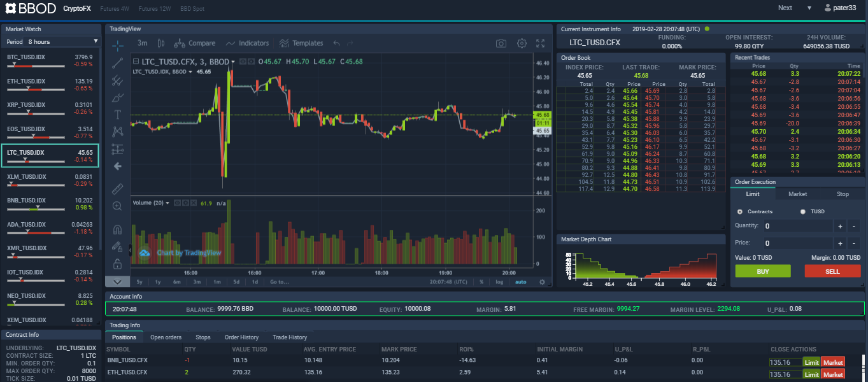Click the BBOD logo

tap(30, 8)
